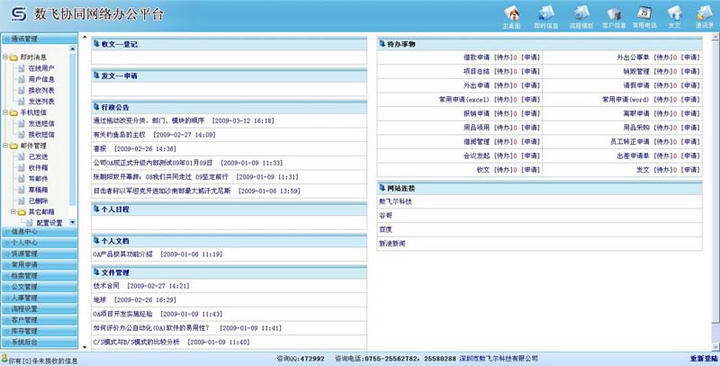This screenshot has width=720, height=366.
Task: Expand the 资源管理 sidebar section
Action: (39, 253)
